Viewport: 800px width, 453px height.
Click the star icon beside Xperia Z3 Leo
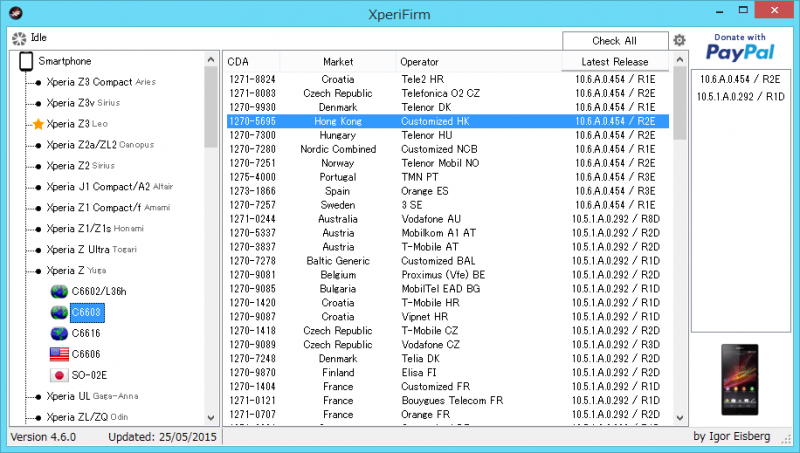coord(38,124)
